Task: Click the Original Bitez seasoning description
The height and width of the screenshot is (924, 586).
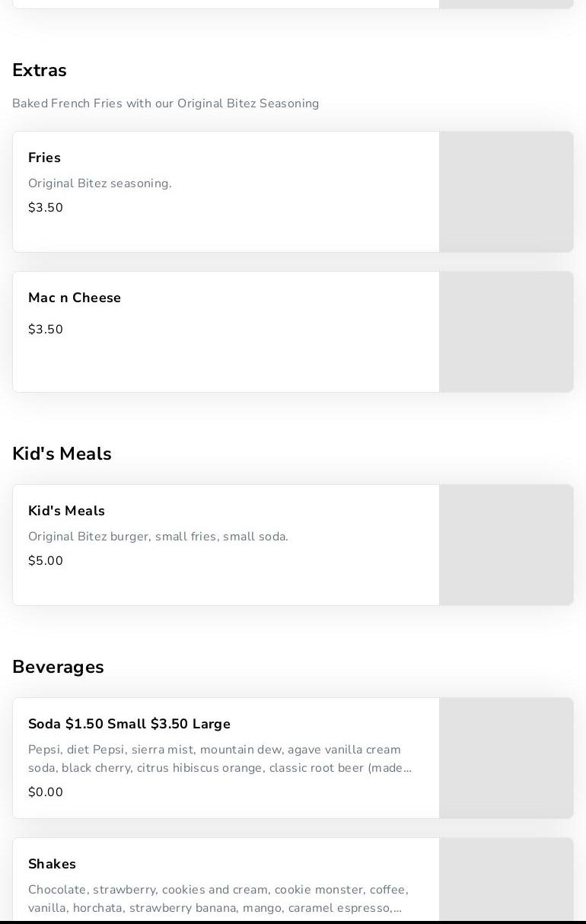Action: (x=100, y=183)
